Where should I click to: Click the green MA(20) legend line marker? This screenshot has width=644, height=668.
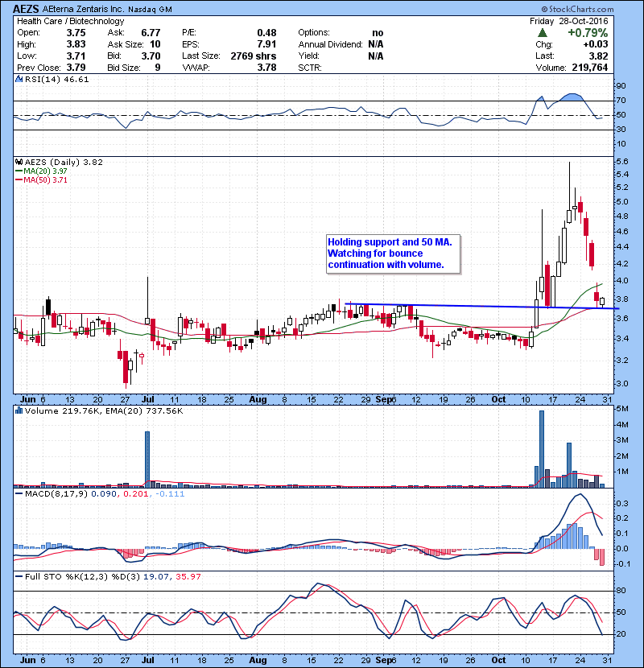[x=19, y=171]
